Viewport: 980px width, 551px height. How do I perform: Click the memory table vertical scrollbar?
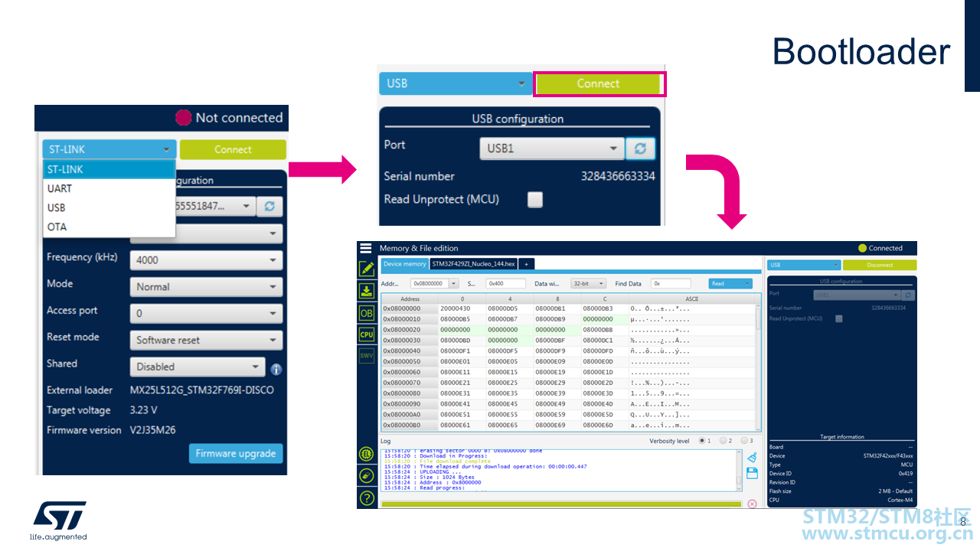pyautogui.click(x=759, y=363)
